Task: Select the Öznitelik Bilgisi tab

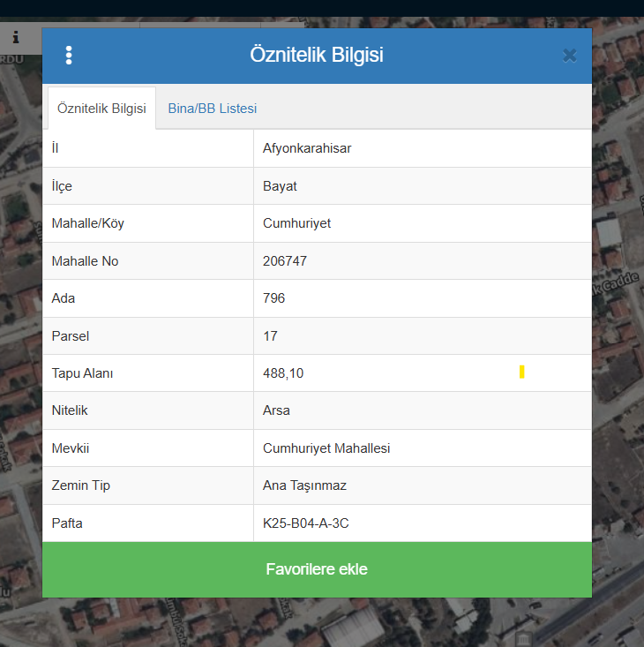Action: click(101, 109)
